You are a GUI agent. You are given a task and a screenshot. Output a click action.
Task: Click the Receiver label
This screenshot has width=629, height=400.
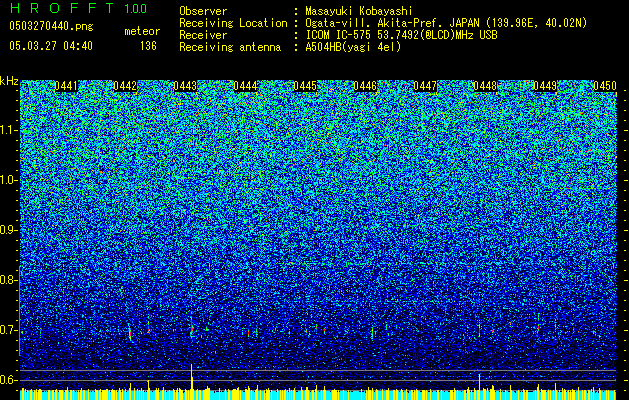pyautogui.click(x=203, y=35)
